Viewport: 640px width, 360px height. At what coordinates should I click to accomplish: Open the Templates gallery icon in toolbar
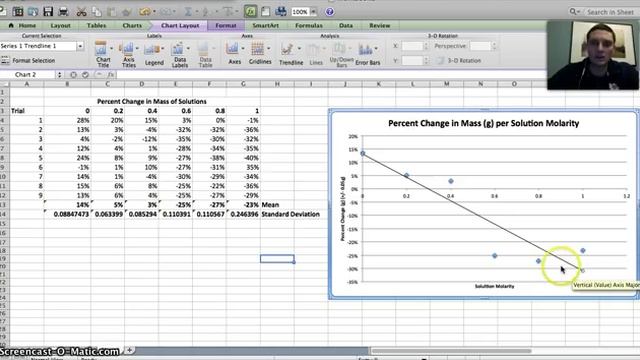pos(18,11)
